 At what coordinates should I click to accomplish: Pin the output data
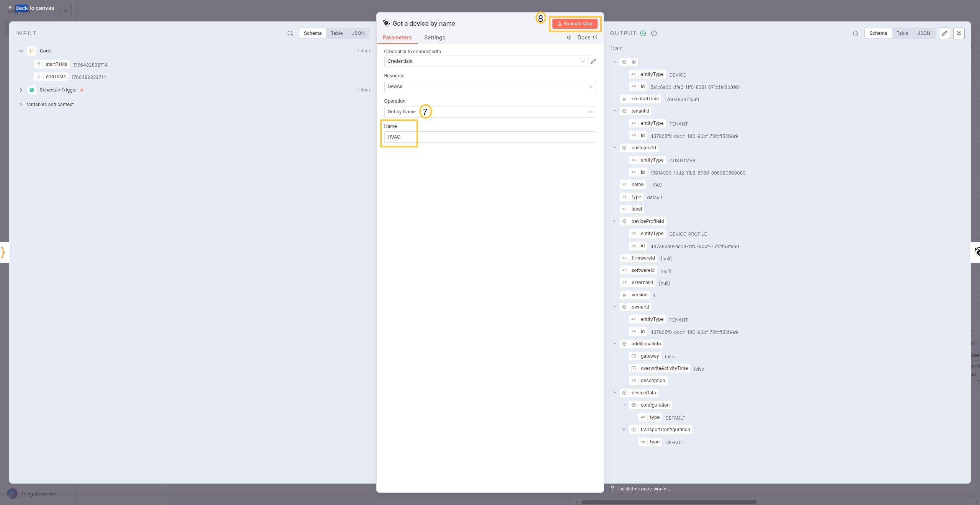[x=959, y=33]
